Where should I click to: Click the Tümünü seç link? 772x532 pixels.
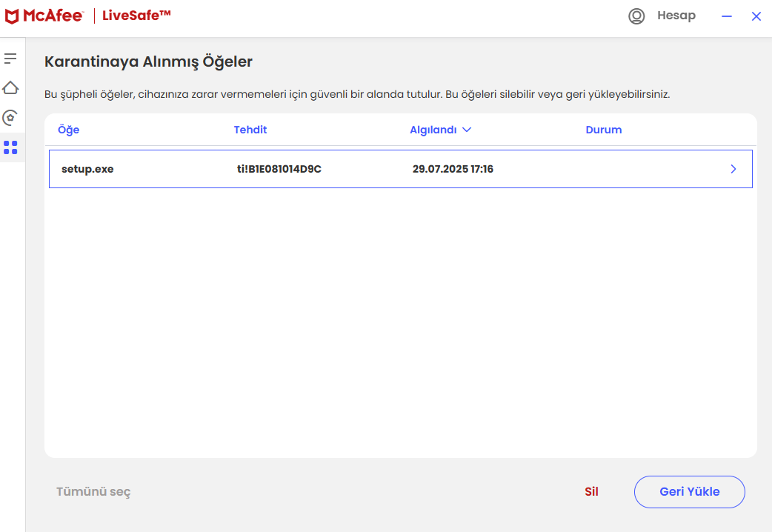coord(93,491)
